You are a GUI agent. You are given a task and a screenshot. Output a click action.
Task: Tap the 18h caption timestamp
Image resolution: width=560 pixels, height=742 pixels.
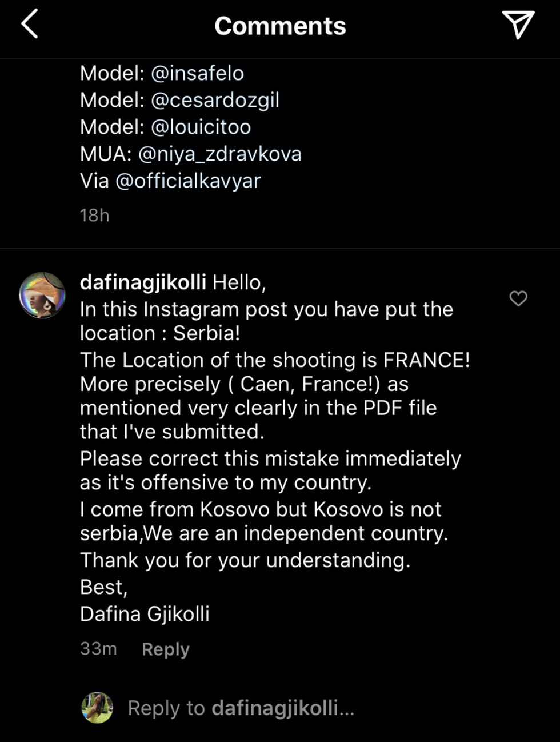(x=94, y=215)
